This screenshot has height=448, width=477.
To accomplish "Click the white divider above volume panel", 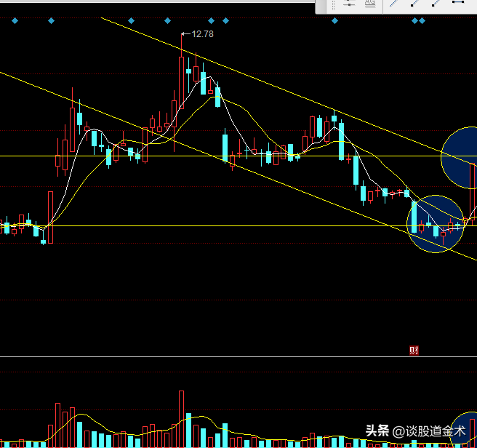I will (218, 357).
